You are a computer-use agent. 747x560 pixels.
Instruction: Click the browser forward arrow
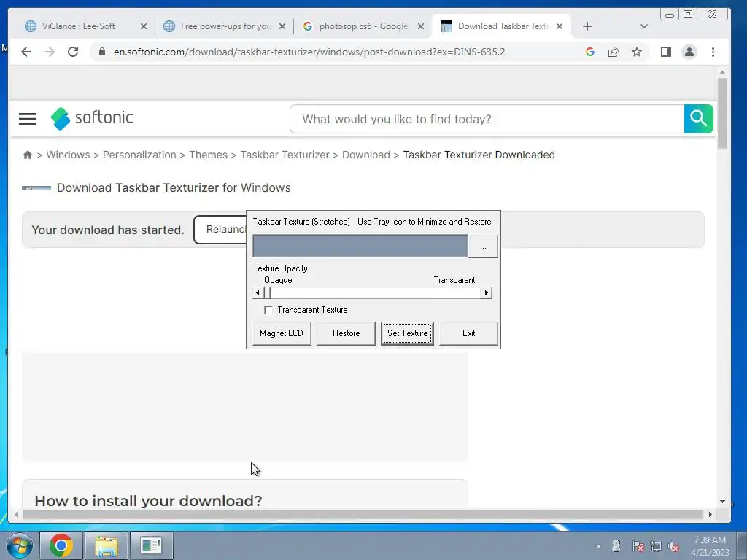coord(50,52)
